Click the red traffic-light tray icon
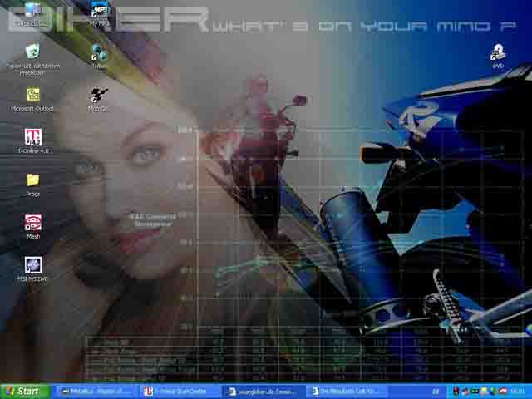The height and width of the screenshot is (399, 532). (x=456, y=392)
